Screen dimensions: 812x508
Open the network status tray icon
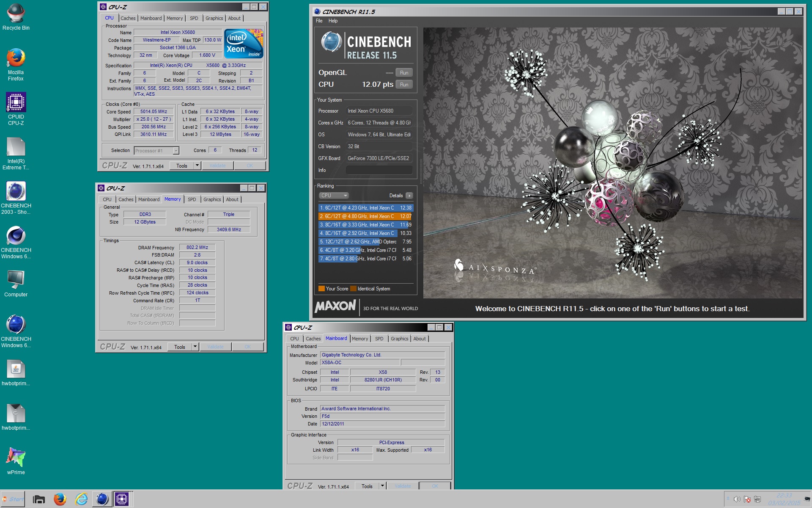757,499
